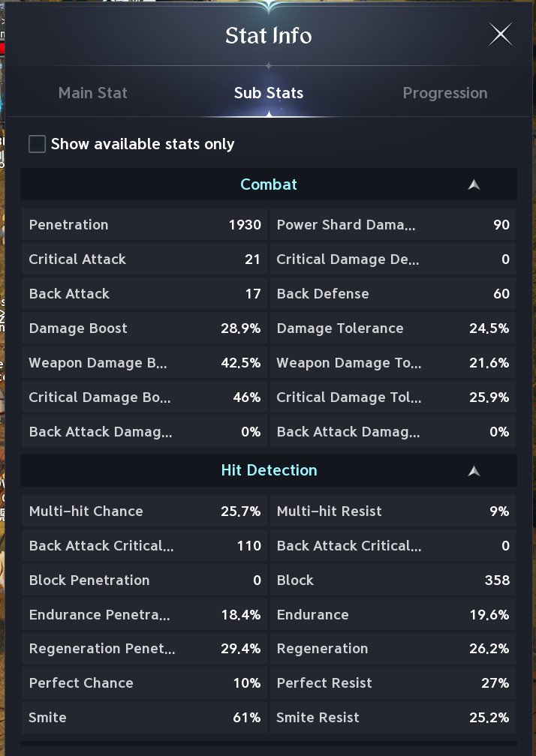Click the Hit Detection header title
The height and width of the screenshot is (756, 536).
269,470
